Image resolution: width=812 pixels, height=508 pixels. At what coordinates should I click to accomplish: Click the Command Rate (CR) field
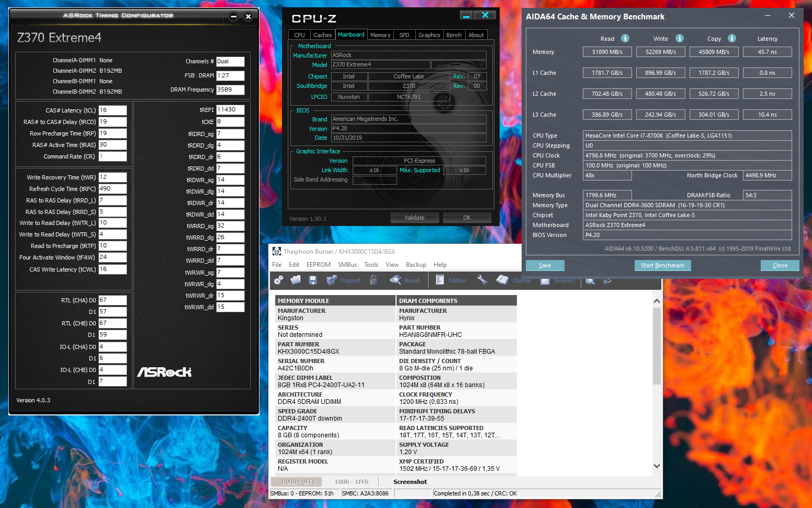[x=112, y=156]
